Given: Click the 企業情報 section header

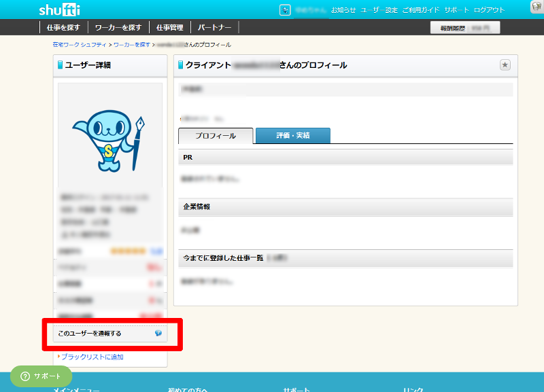Looking at the screenshot, I should pyautogui.click(x=345, y=207).
